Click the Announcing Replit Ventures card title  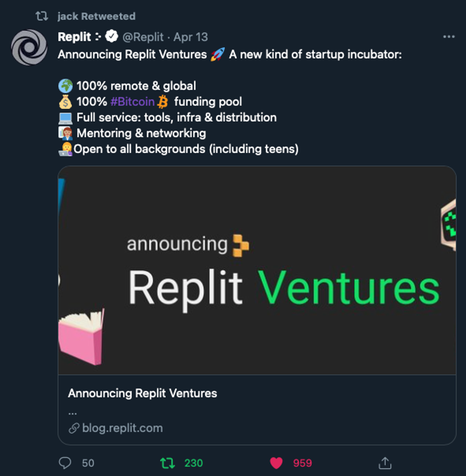(x=142, y=393)
